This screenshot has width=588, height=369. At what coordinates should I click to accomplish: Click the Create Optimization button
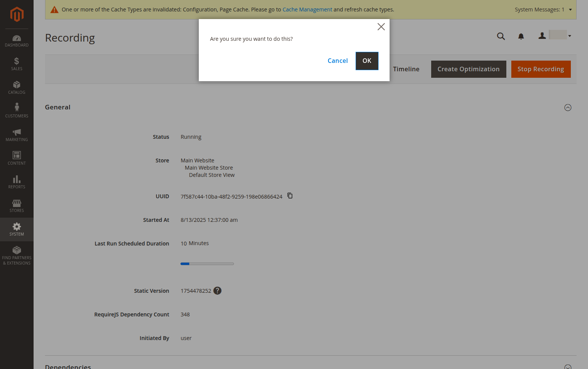point(469,69)
